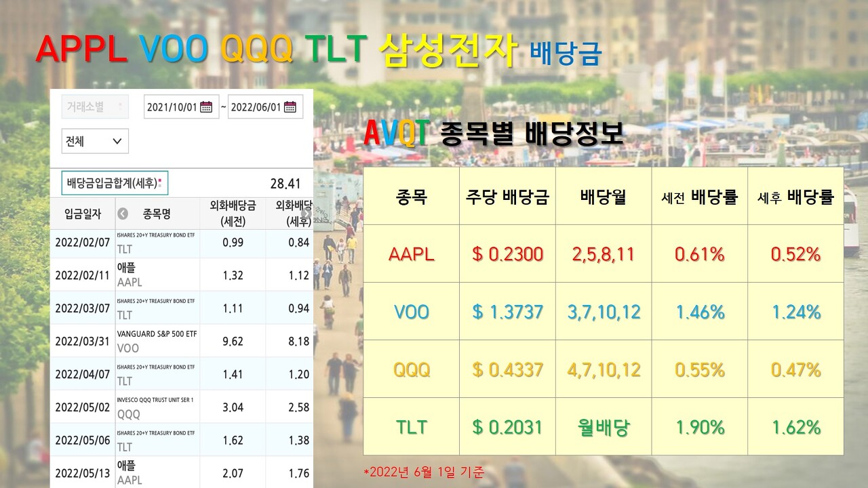868x488 pixels.
Task: Open calendar icon for end date 2022/06/01
Action: click(290, 106)
